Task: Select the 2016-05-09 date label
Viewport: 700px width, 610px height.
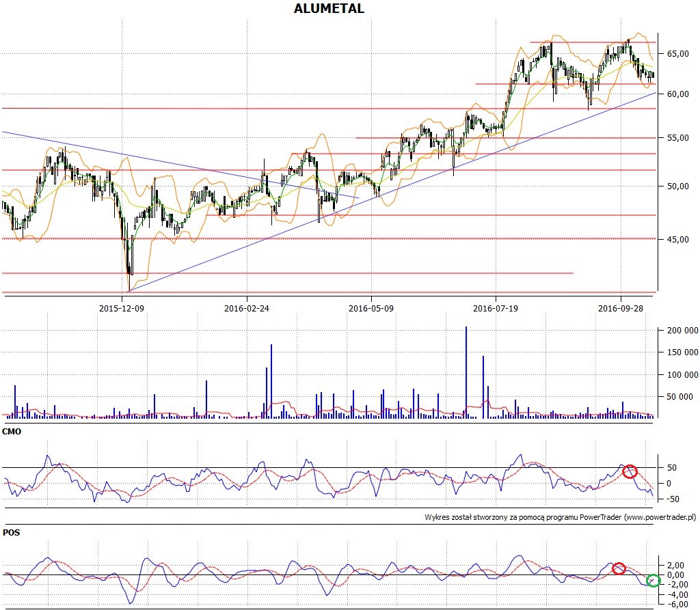Action: coord(371,308)
